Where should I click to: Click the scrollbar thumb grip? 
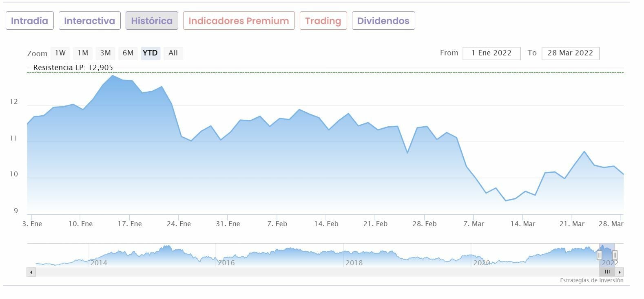point(607,272)
